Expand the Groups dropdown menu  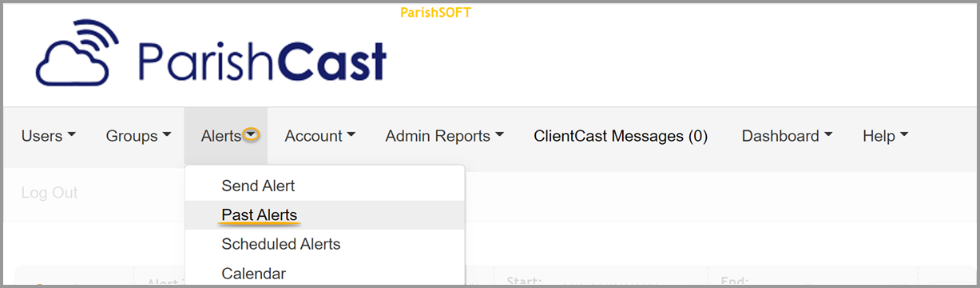click(x=139, y=136)
